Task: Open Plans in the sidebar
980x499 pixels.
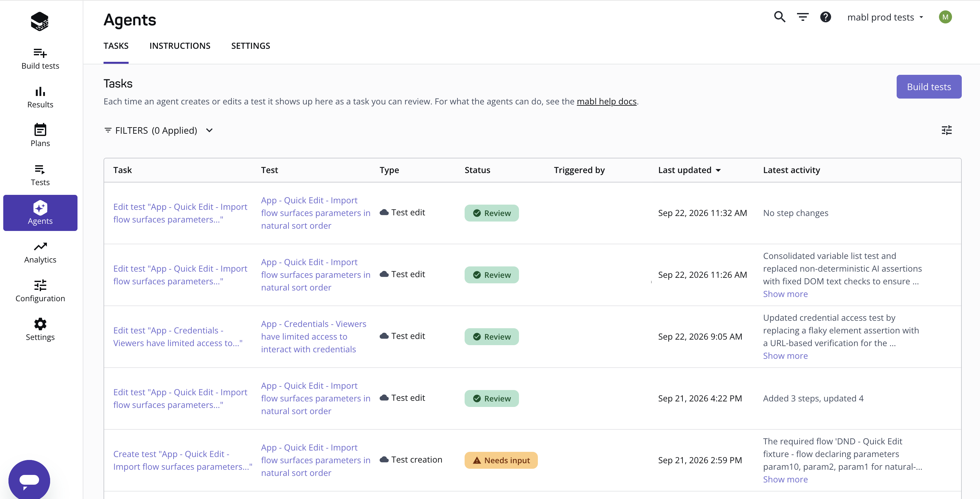Action: tap(40, 136)
